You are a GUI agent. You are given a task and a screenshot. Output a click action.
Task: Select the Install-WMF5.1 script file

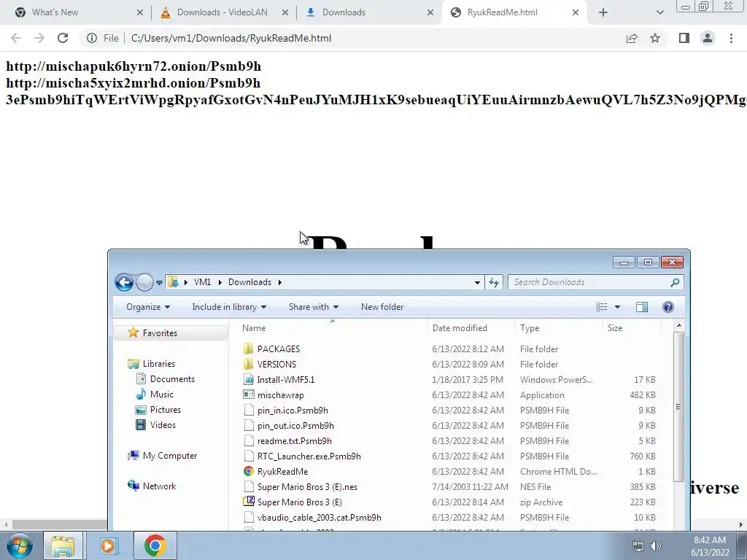coord(285,379)
